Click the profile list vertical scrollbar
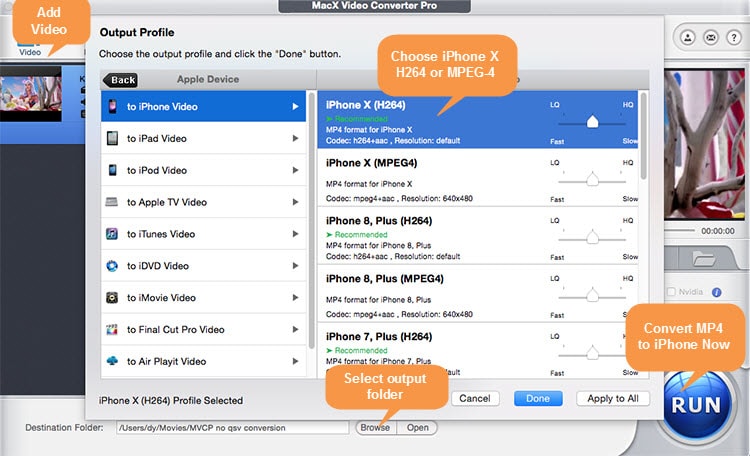Screen dimensions: 750x456 [x=643, y=135]
